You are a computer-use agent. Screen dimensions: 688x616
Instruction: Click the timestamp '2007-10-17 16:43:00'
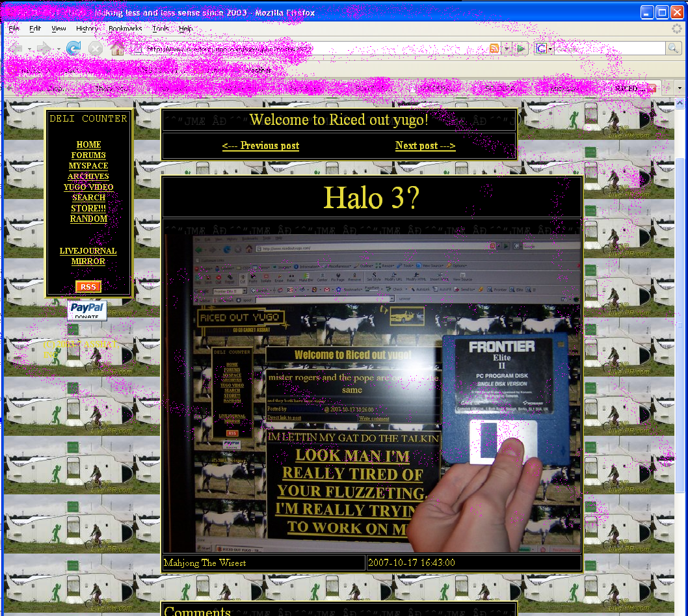[x=412, y=563]
